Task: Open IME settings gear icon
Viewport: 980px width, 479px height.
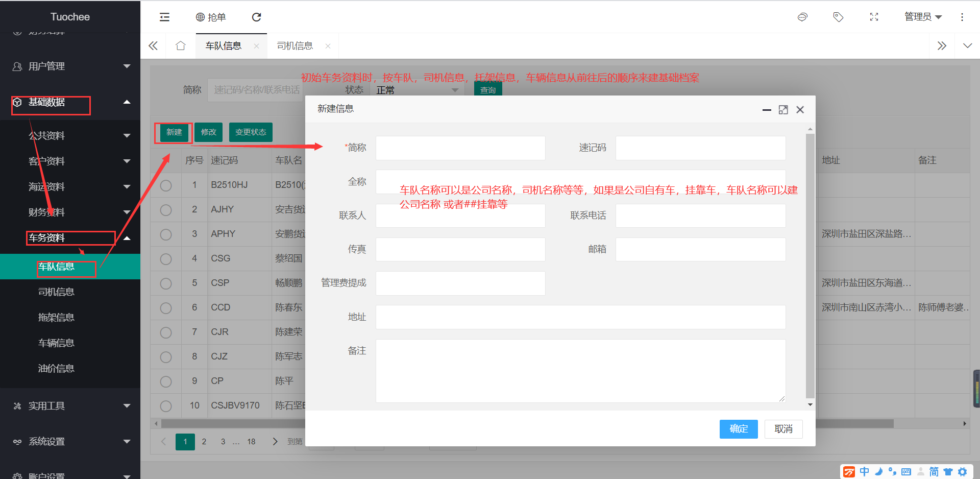Action: (x=962, y=472)
